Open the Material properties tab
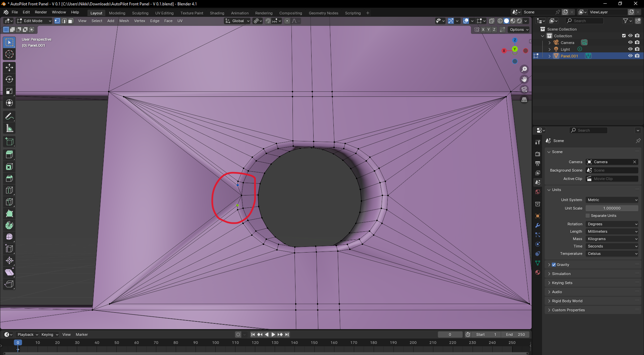The image size is (644, 355). 538,272
